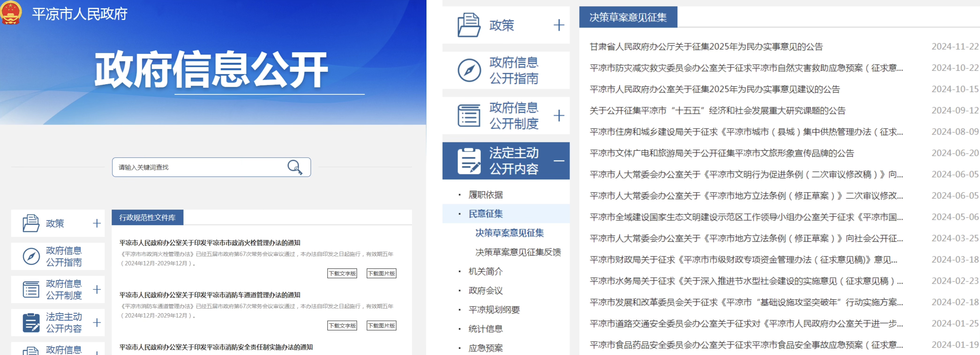The image size is (980, 355).
Task: Open the 行政规范性文件库 tab
Action: click(x=147, y=217)
